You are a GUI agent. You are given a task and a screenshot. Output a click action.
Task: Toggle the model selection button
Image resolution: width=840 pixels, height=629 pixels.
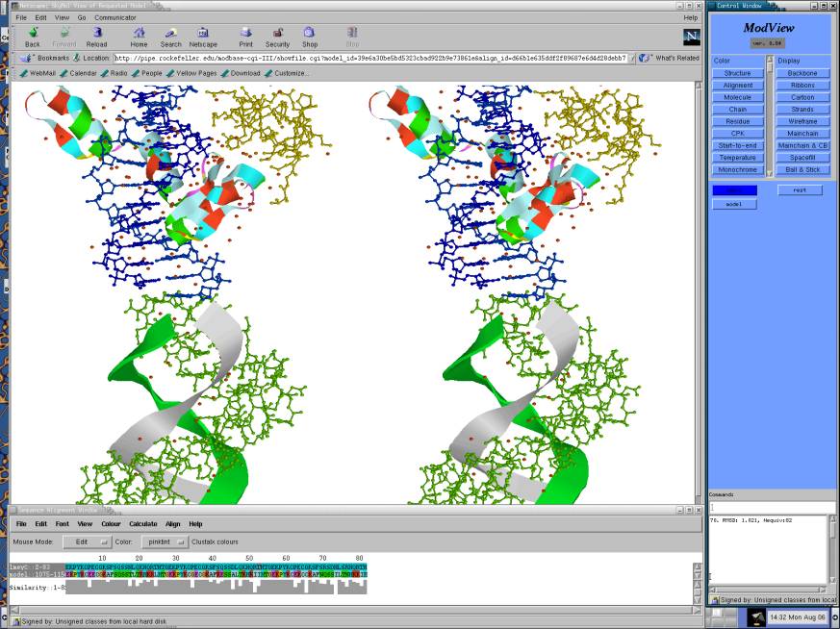click(734, 204)
